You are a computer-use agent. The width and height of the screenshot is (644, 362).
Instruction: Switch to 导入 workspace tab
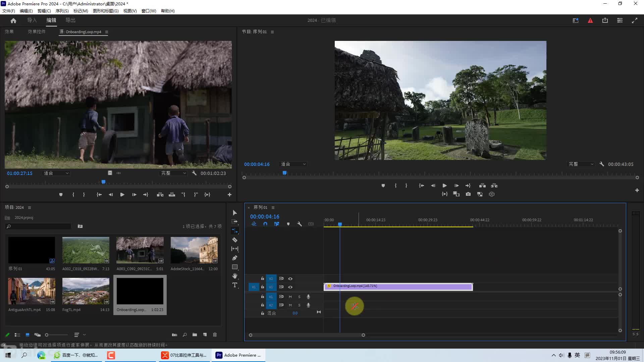(32, 20)
